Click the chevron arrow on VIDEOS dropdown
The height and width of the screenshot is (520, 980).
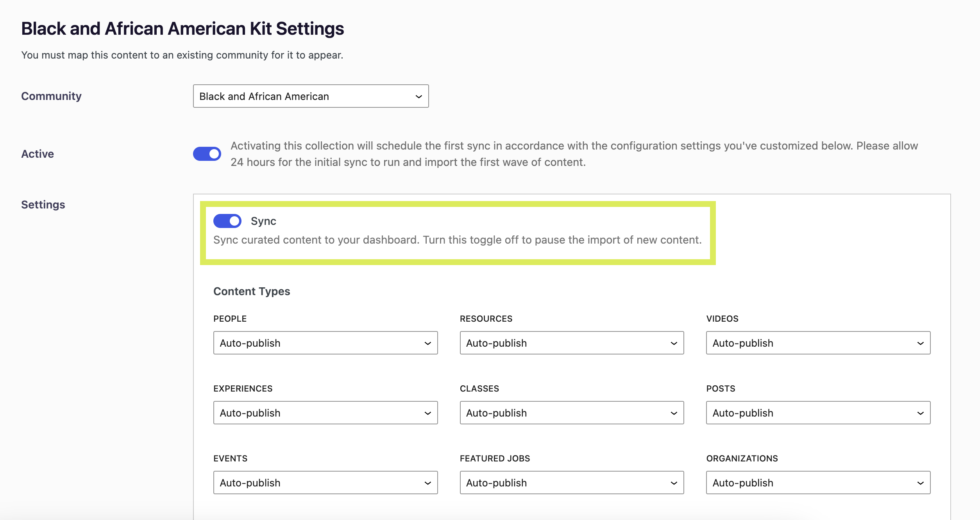(x=920, y=344)
